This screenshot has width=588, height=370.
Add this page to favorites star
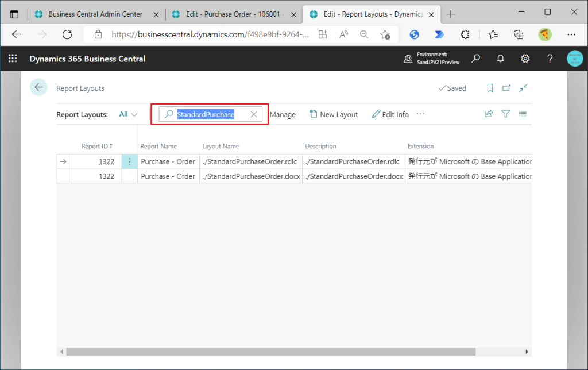pyautogui.click(x=385, y=34)
